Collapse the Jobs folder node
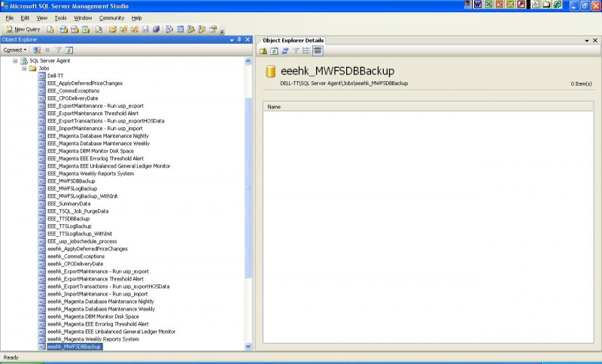The image size is (602, 364). pos(24,68)
